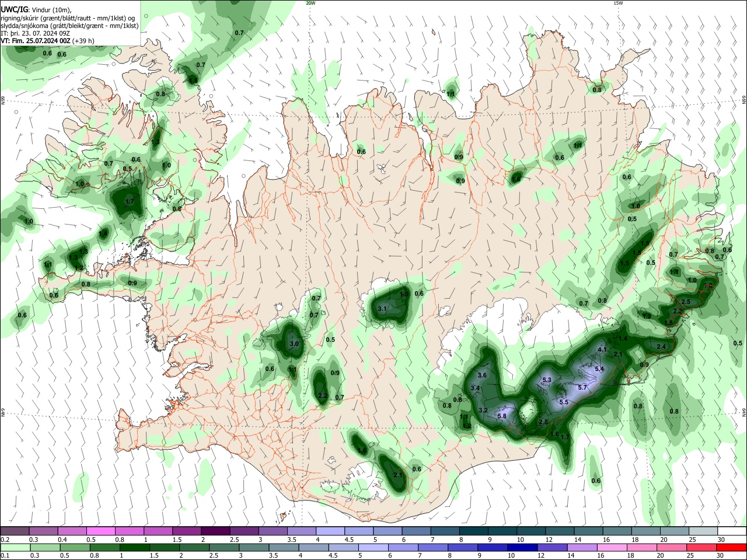Image resolution: width=747 pixels, height=560 pixels.
Task: Click the 3.1 precipitation value on the map
Action: point(383,308)
